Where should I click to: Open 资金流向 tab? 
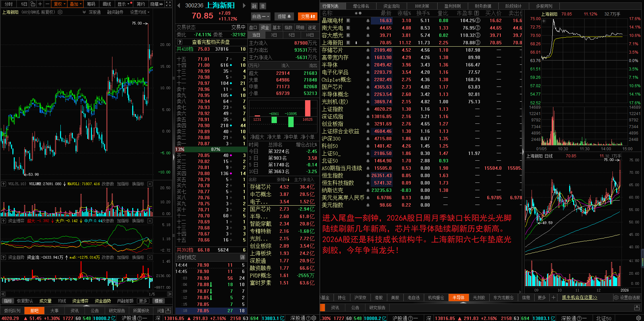[x=391, y=6]
